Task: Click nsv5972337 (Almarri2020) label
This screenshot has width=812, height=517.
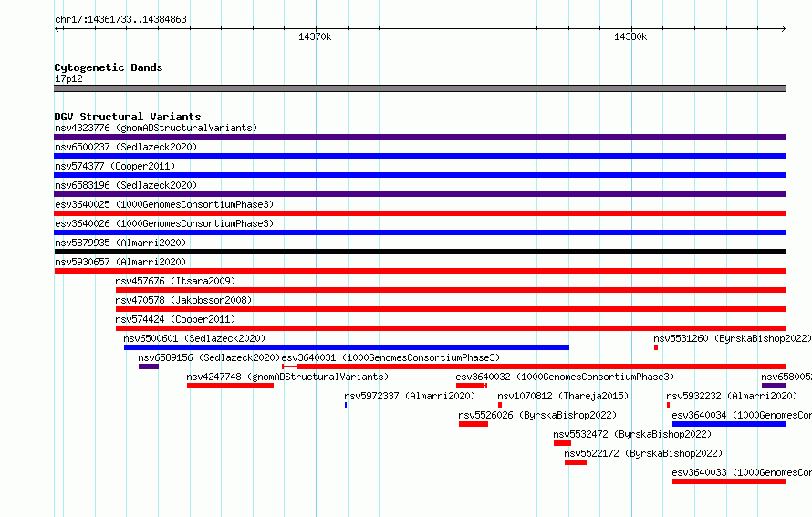Action: coord(410,396)
